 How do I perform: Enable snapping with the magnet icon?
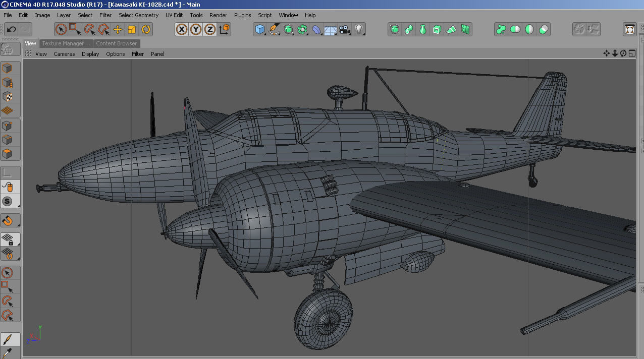coord(10,220)
